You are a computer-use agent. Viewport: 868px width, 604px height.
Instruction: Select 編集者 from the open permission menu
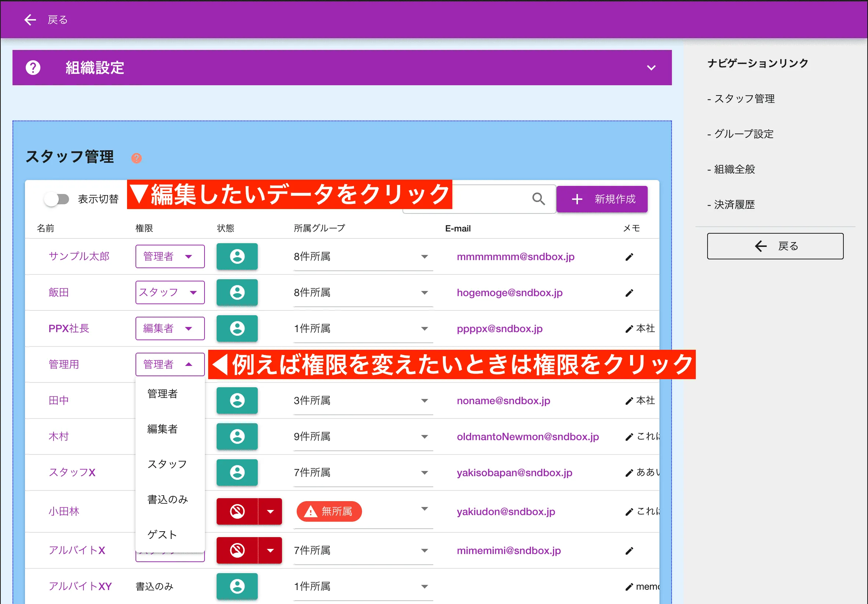click(x=162, y=428)
